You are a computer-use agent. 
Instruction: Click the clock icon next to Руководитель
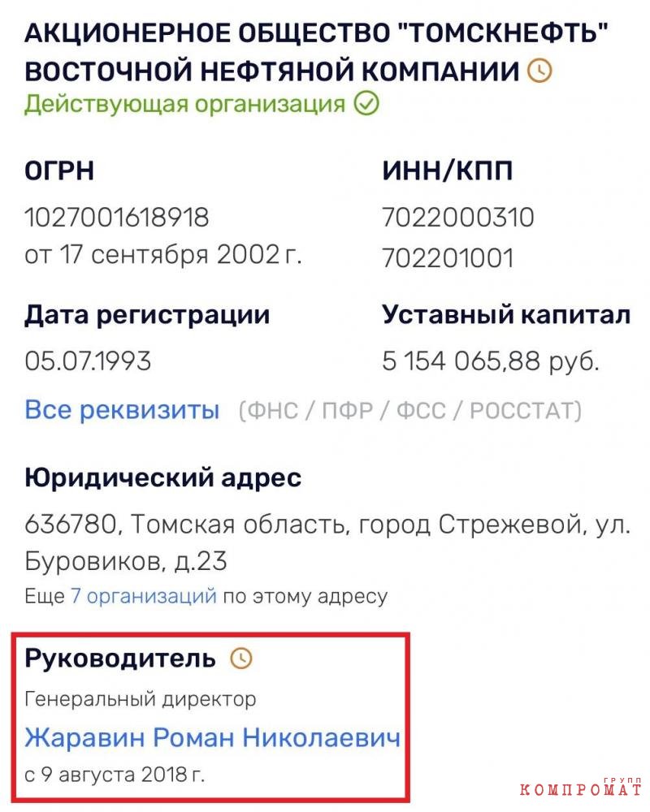click(x=241, y=659)
